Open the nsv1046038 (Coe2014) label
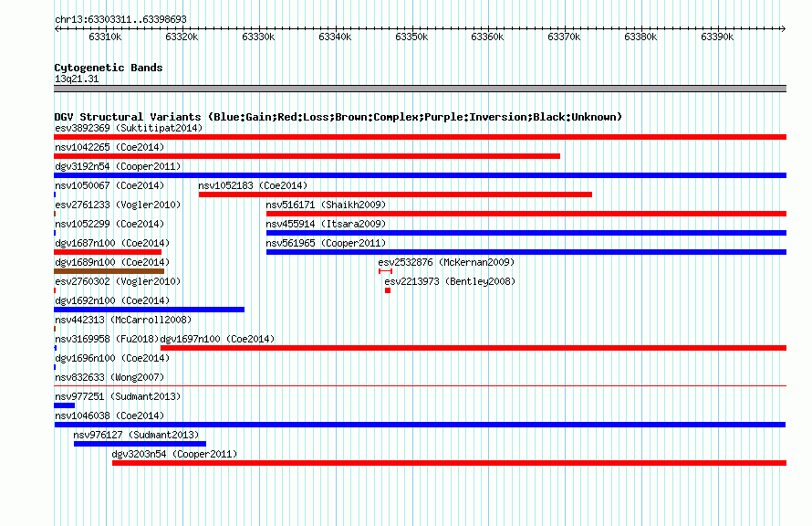 tap(109, 416)
